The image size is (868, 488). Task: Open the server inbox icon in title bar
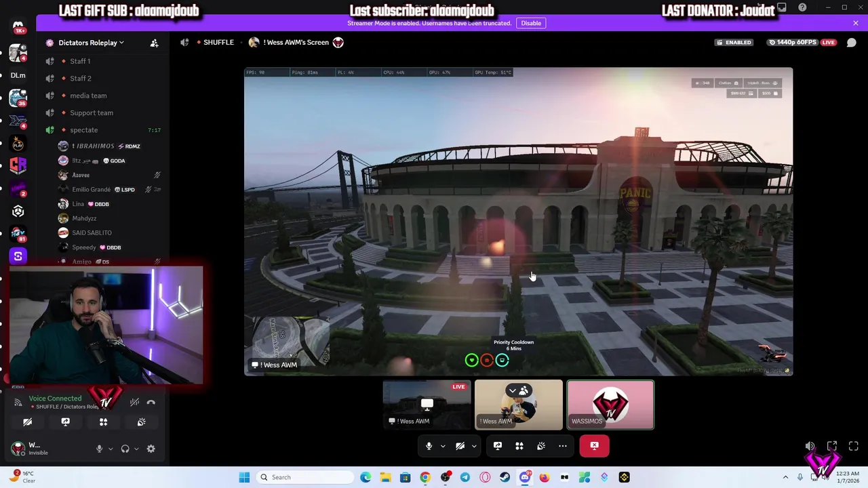[x=782, y=7]
